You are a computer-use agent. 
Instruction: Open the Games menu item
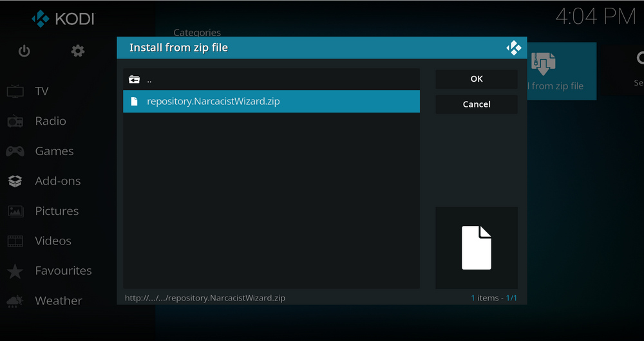coord(54,151)
